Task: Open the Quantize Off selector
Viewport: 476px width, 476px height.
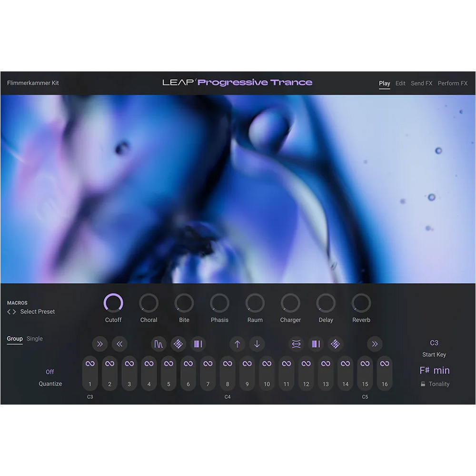Action: tap(50, 372)
